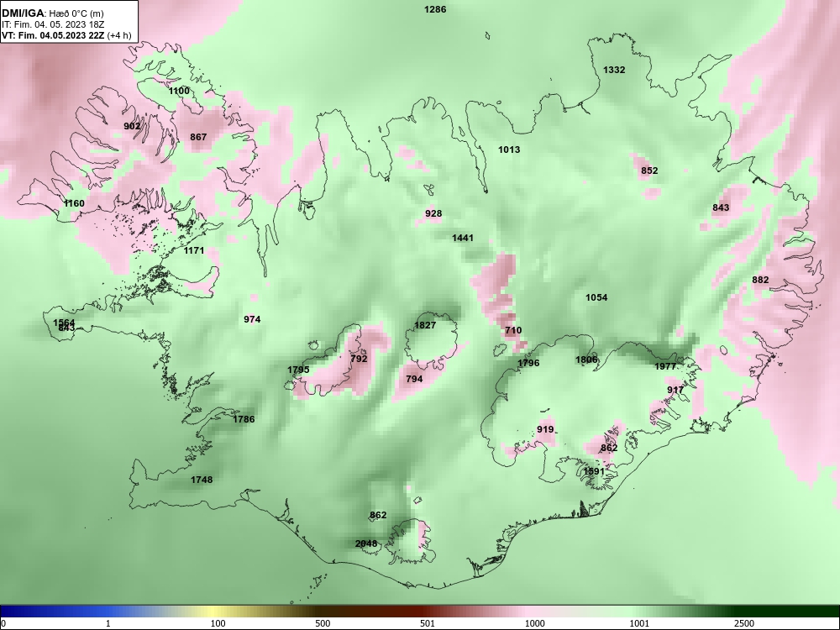840x630 pixels.
Task: Click the 862 value above 2048
Action: (378, 516)
